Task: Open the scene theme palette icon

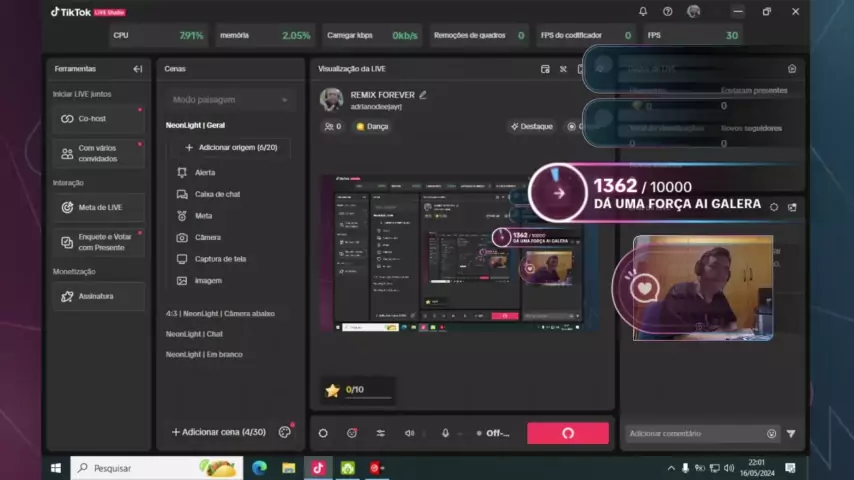Action: pos(285,432)
